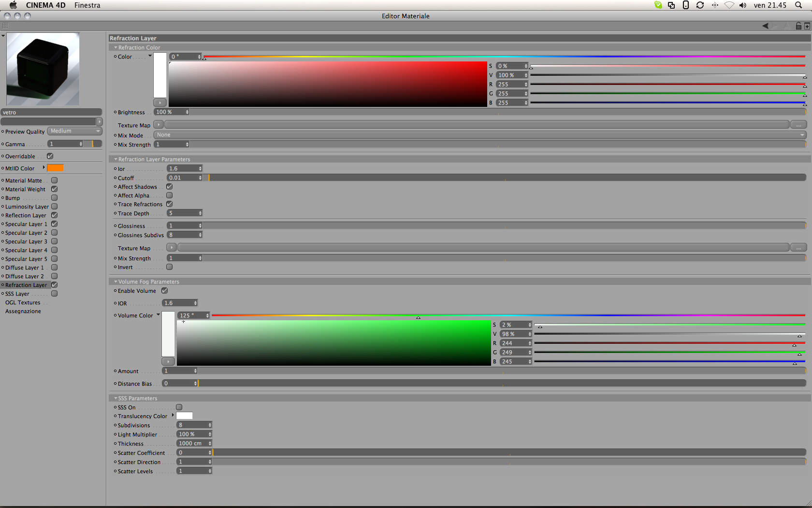The image size is (812, 508).
Task: Click the sync arrows menu bar icon
Action: (x=700, y=5)
